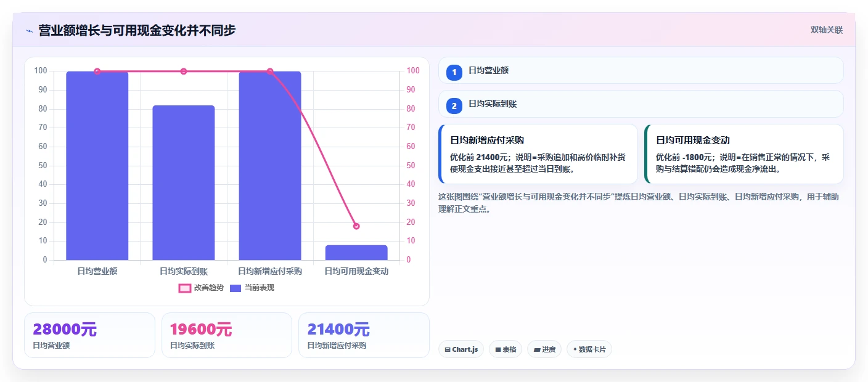The height and width of the screenshot is (382, 868).
Task: Select the 日均营业额 list row
Action: (641, 70)
